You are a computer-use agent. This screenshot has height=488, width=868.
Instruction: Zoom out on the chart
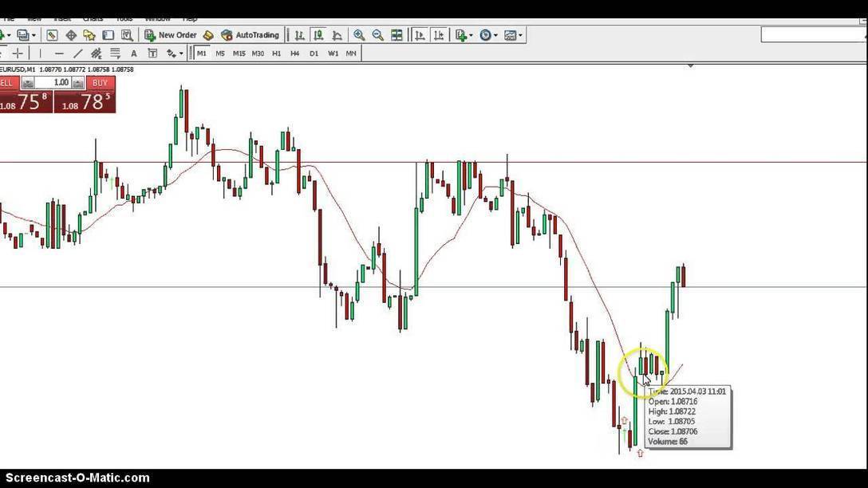pyautogui.click(x=378, y=35)
